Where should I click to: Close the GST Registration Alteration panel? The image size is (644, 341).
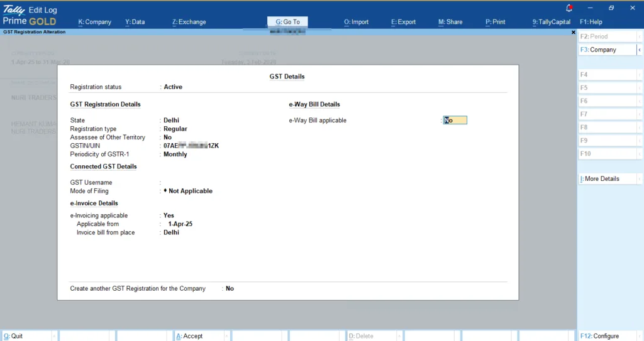[573, 32]
